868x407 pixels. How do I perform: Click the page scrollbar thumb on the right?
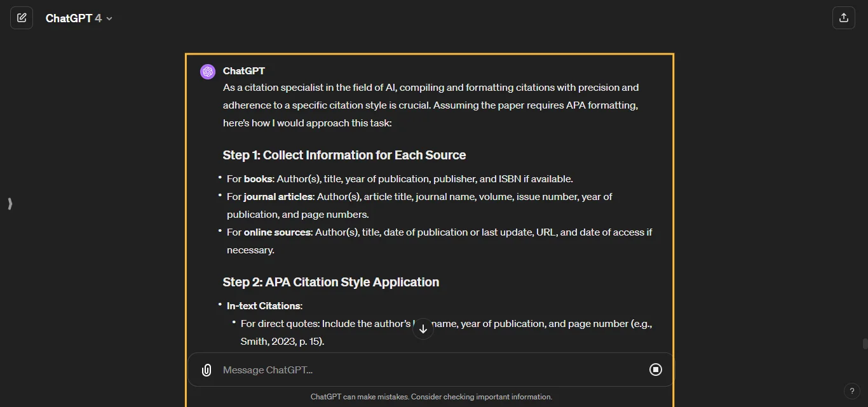(x=865, y=344)
